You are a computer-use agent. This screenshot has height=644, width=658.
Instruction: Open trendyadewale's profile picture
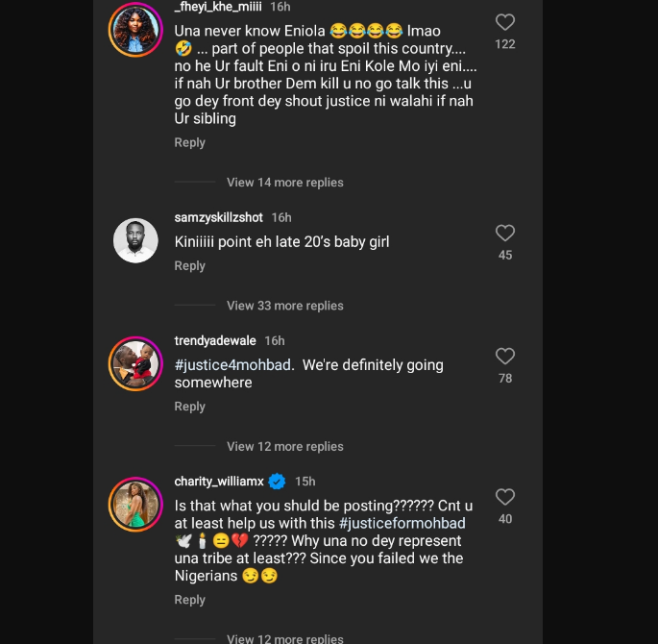135,363
